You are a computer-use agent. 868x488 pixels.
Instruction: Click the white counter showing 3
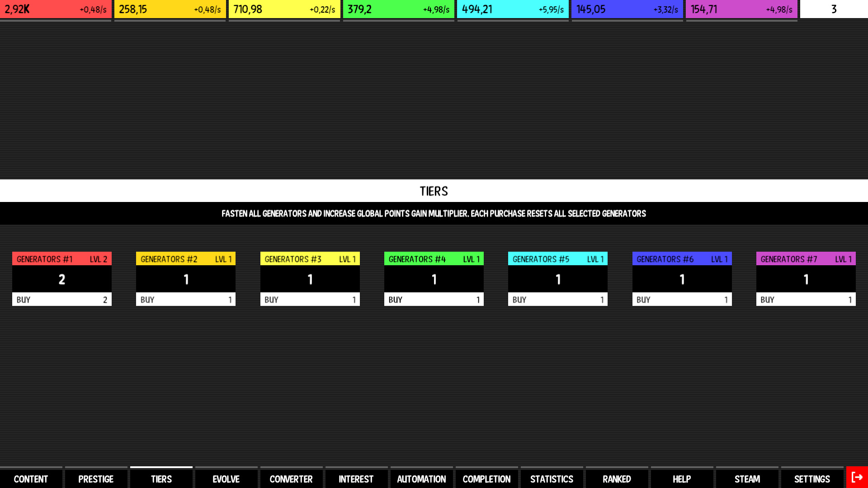834,9
